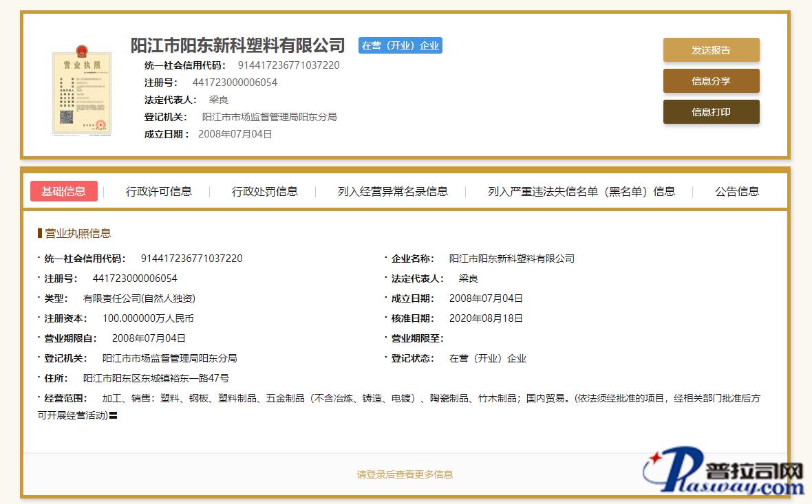Click the credit code in the header card
This screenshot has width=812, height=504.
point(288,65)
